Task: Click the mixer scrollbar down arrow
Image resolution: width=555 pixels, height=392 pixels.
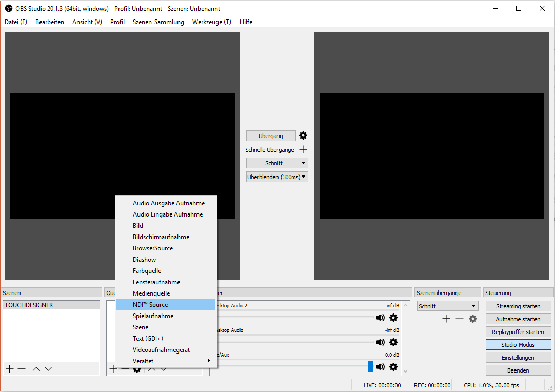Action: tap(406, 371)
